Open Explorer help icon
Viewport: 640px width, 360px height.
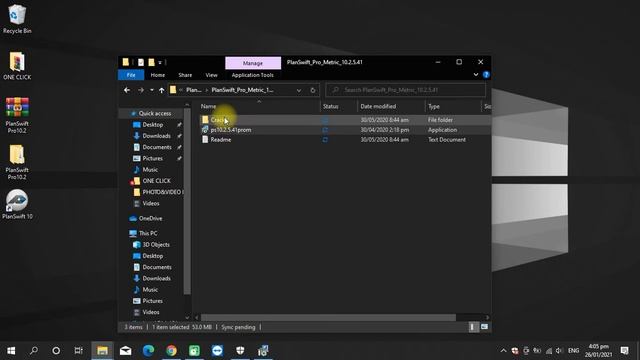(486, 75)
